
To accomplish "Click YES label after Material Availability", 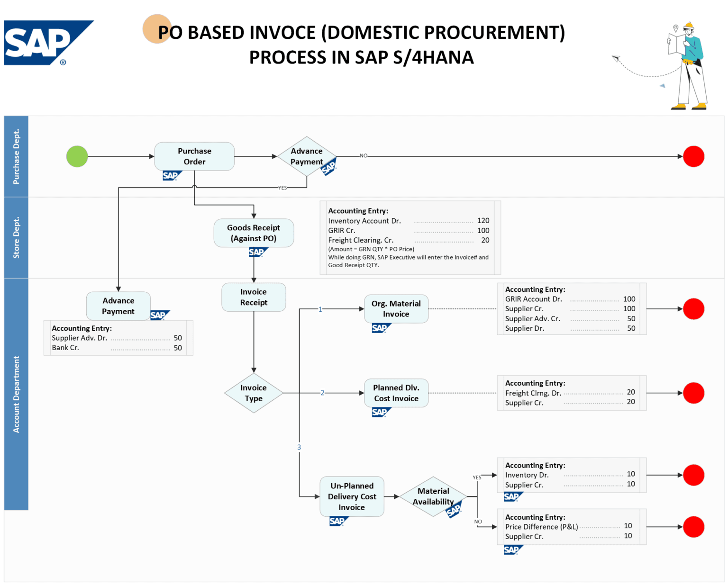I will click(477, 478).
